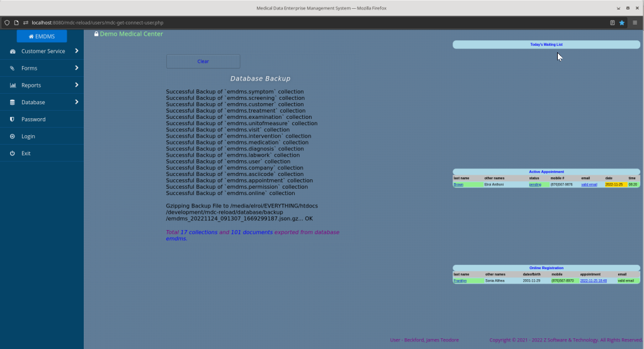Click the Reports bar chart icon

pyautogui.click(x=13, y=86)
